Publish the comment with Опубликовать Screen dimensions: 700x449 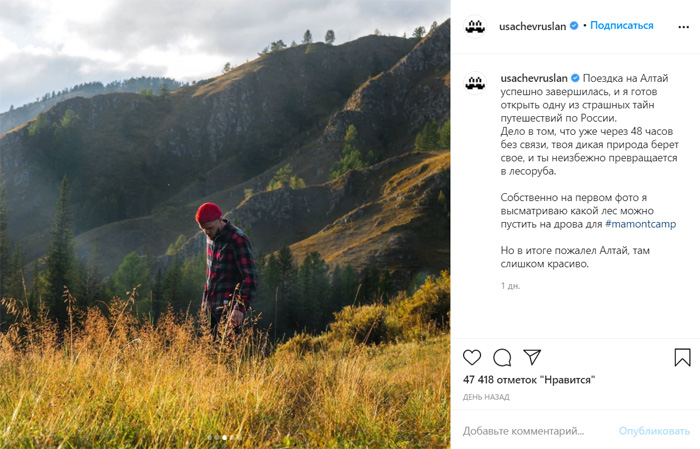[654, 431]
